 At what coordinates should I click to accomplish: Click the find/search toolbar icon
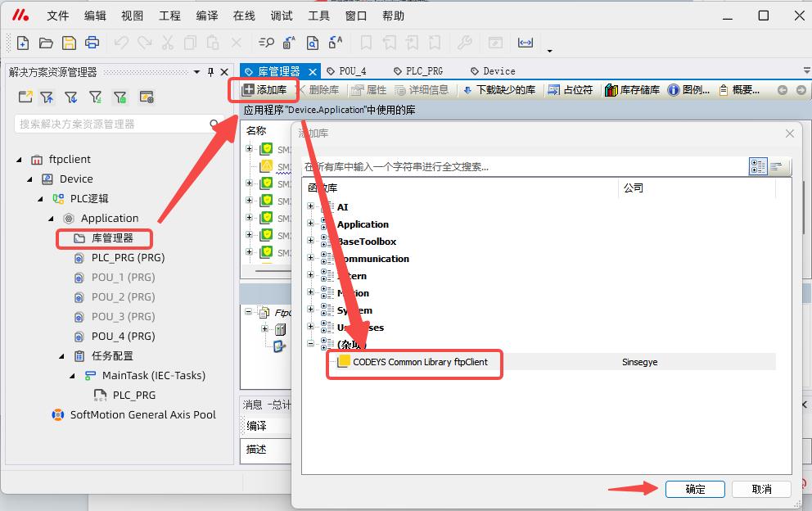(266, 43)
